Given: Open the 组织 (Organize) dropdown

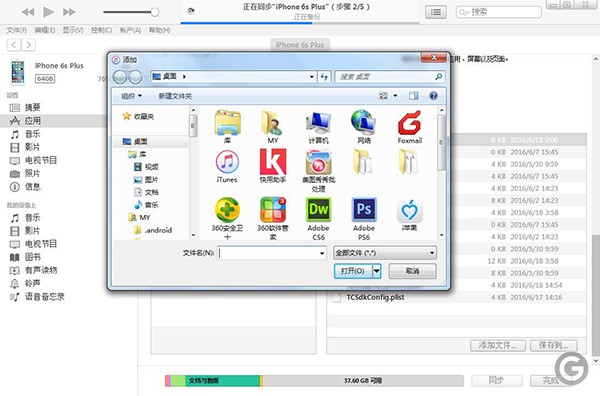Looking at the screenshot, I should pos(131,96).
